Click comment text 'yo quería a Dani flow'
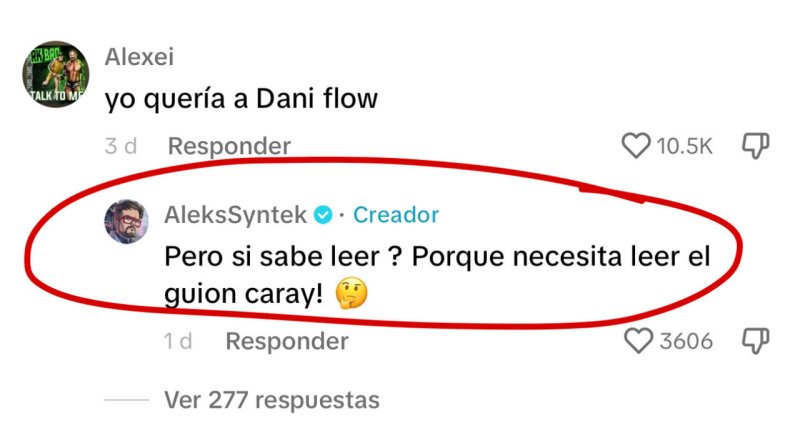800x436 pixels. point(241,99)
